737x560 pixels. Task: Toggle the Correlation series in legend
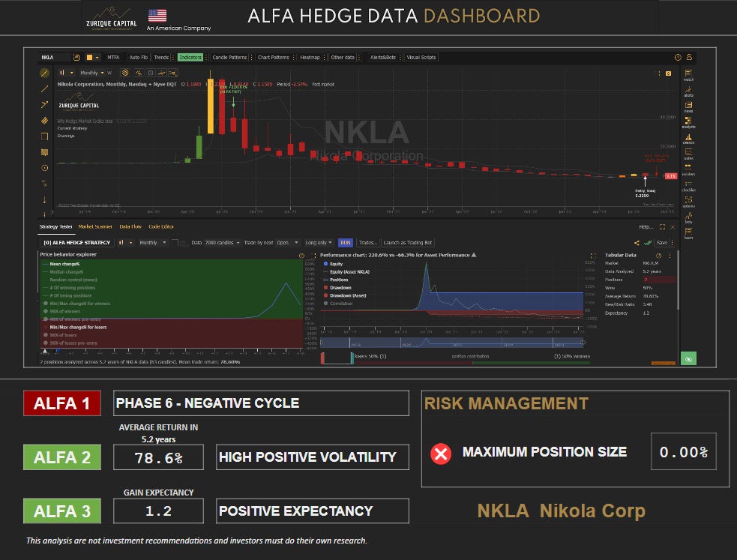coord(338,304)
